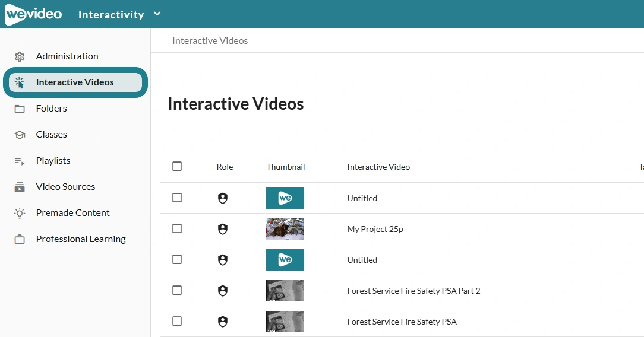Click the WeVideo logo
The width and height of the screenshot is (644, 337).
pos(33,14)
